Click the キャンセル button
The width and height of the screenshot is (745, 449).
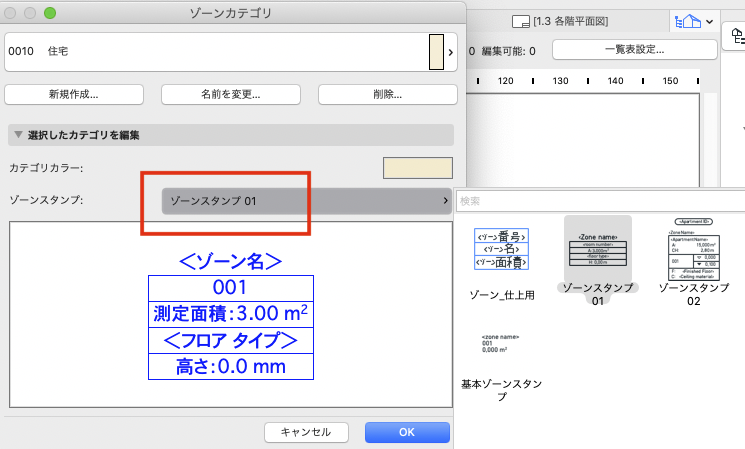(306, 432)
